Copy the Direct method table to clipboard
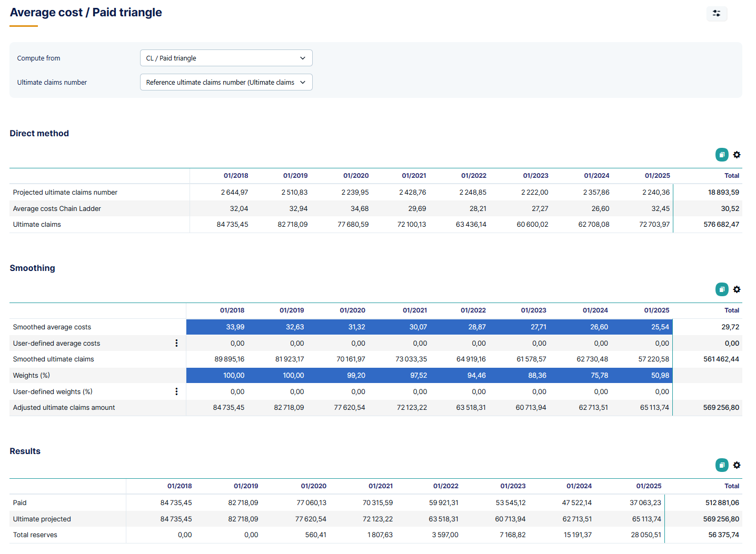This screenshot has height=554, width=756. click(721, 154)
